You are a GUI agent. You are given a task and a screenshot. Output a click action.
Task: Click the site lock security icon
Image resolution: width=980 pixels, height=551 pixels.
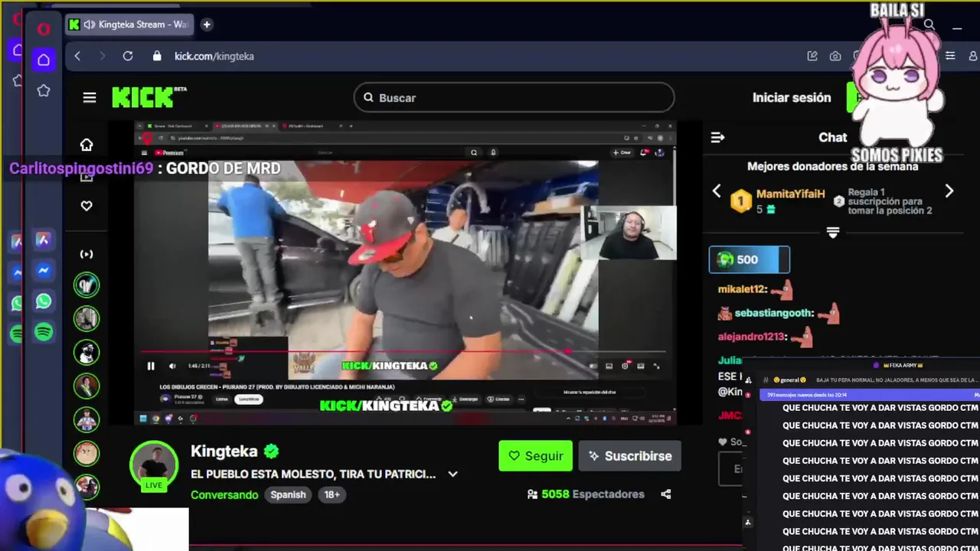157,56
